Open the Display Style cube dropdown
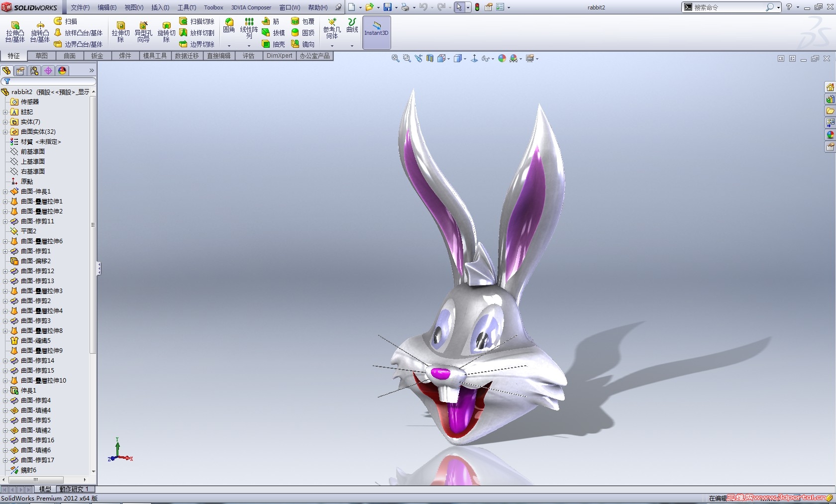The width and height of the screenshot is (836, 504). [465, 59]
